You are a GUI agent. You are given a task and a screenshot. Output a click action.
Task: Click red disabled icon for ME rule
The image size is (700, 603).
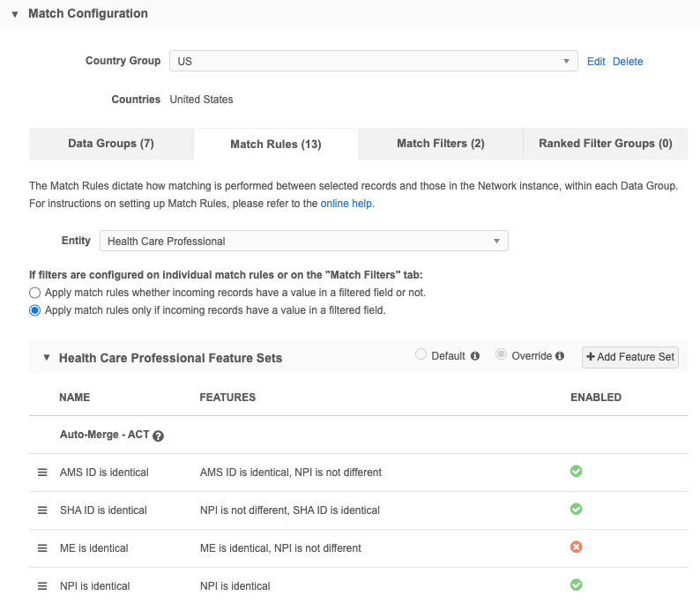[576, 547]
